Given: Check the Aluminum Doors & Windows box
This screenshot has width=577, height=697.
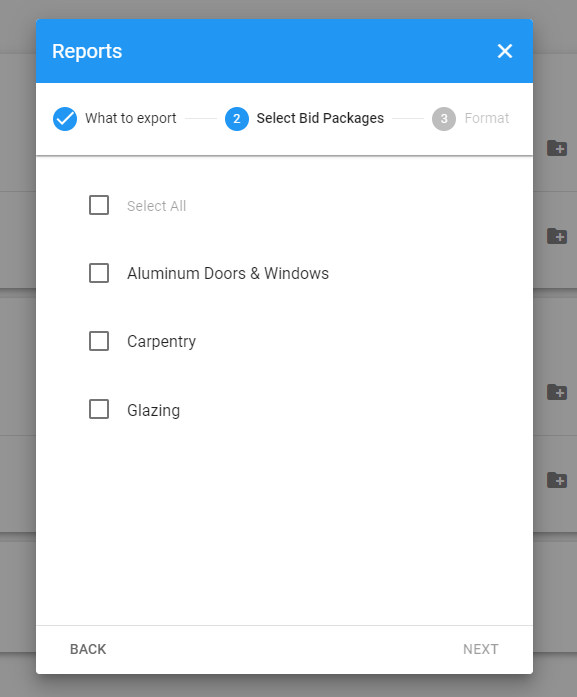Looking at the screenshot, I should pos(99,273).
